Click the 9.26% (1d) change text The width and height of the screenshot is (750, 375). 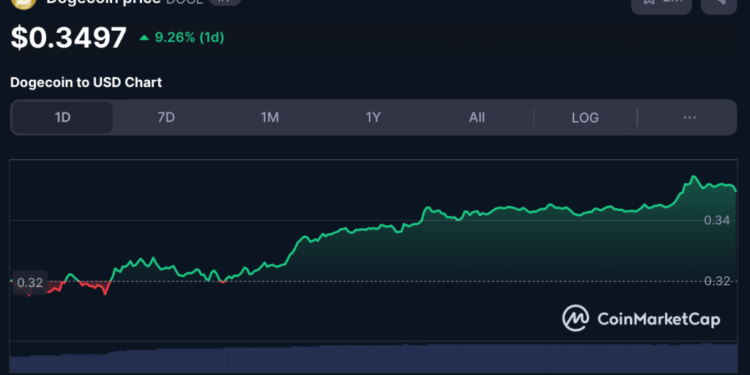[x=189, y=37]
